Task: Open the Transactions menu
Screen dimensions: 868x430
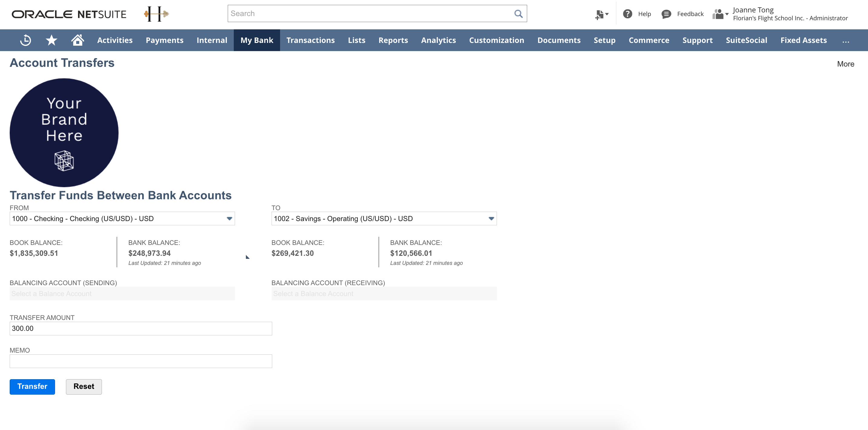Action: tap(310, 40)
